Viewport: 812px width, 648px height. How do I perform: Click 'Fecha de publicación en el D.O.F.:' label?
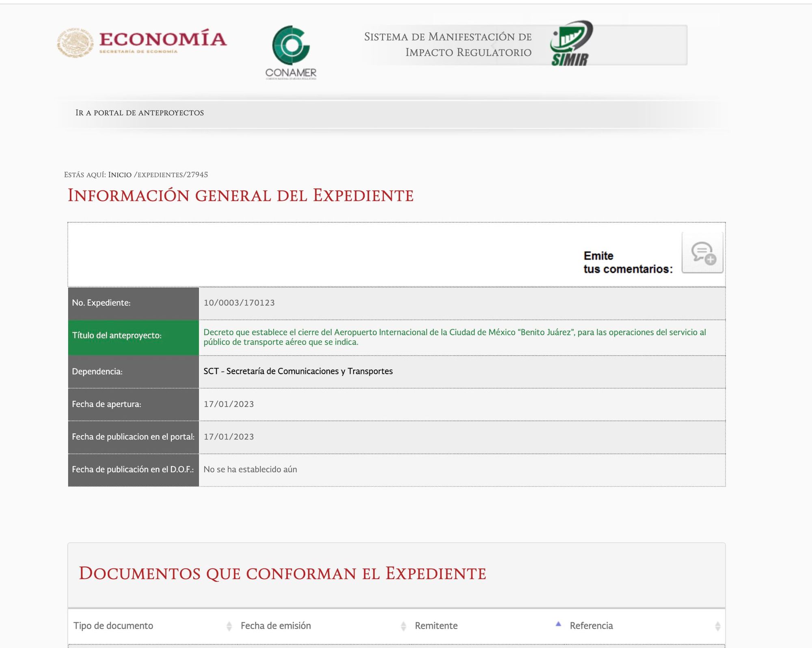click(133, 470)
